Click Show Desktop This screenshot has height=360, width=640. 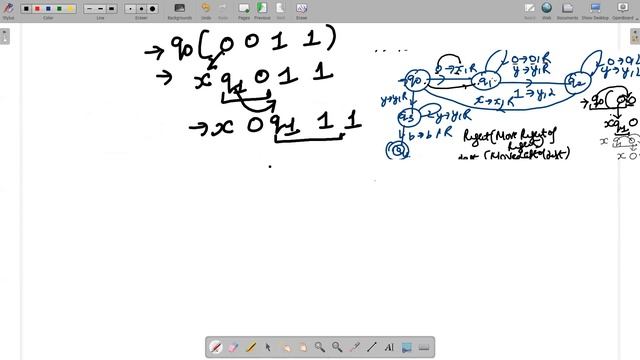coord(595,10)
